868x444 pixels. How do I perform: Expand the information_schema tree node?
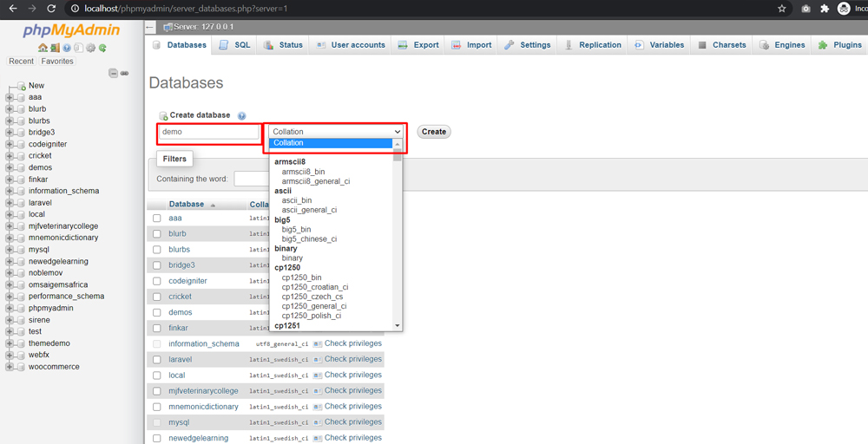(9, 192)
